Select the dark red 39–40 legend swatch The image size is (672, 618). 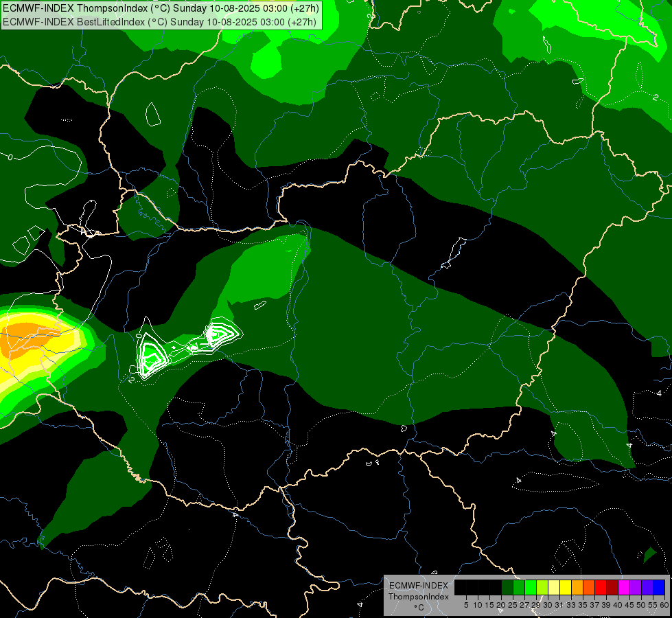[x=612, y=587]
